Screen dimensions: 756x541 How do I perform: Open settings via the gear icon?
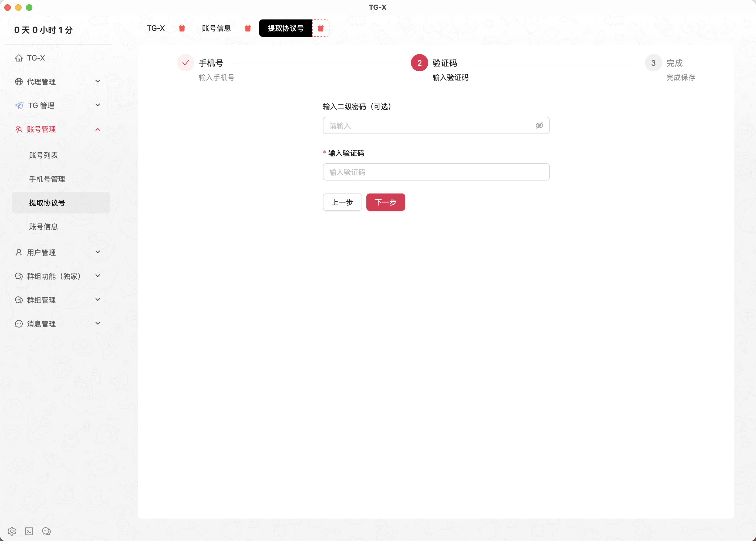pos(12,531)
